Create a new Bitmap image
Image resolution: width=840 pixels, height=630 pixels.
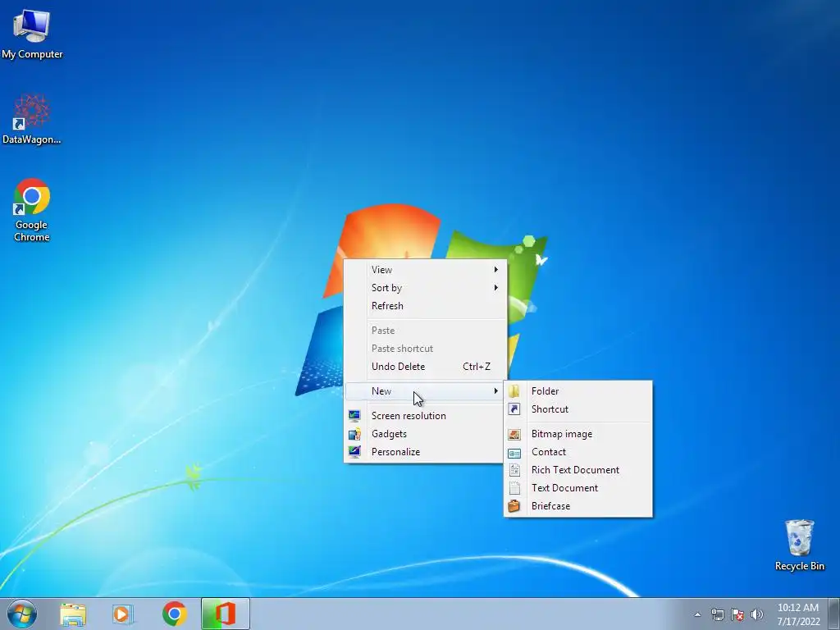[x=578, y=434]
